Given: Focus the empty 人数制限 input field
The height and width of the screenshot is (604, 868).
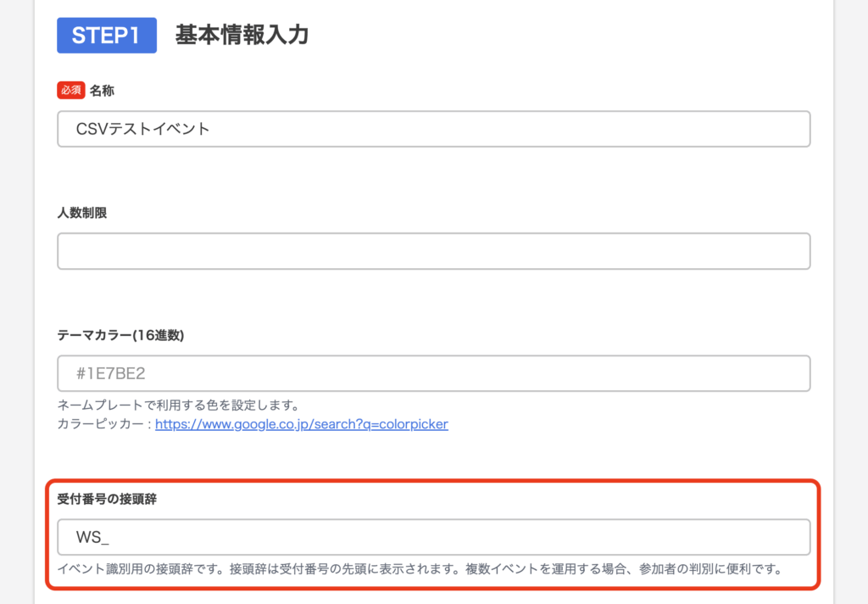Looking at the screenshot, I should click(433, 251).
